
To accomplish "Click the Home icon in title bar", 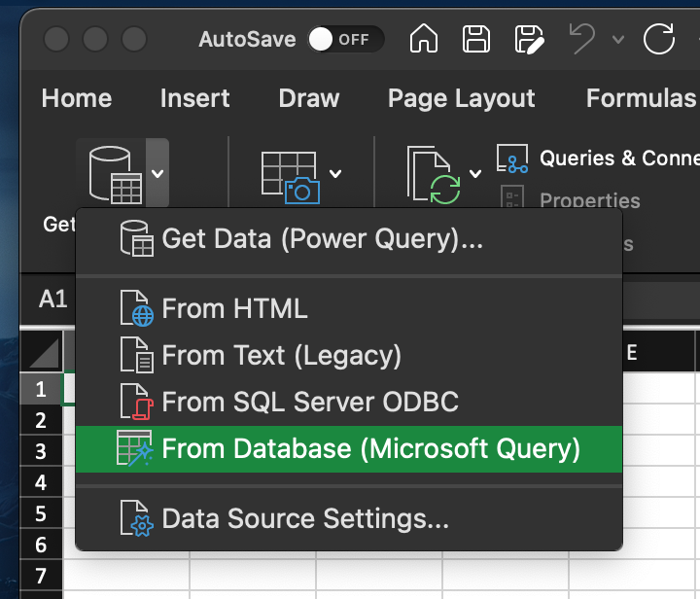I will point(423,38).
